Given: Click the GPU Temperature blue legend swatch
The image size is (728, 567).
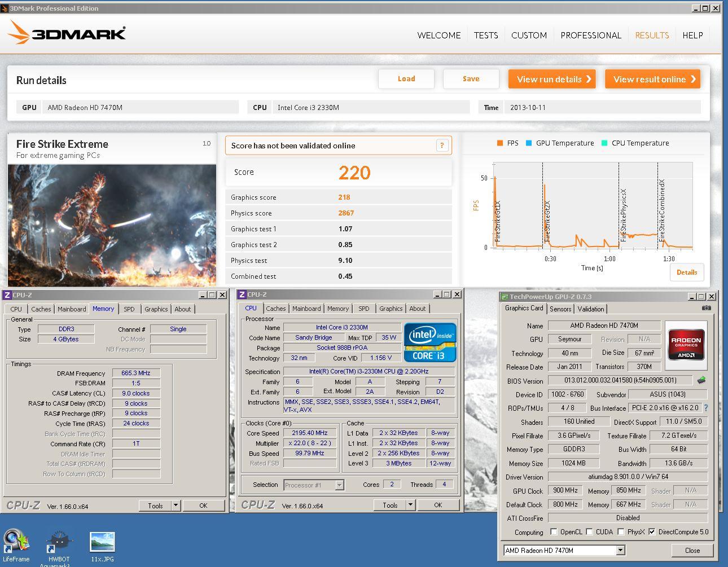Looking at the screenshot, I should point(529,143).
